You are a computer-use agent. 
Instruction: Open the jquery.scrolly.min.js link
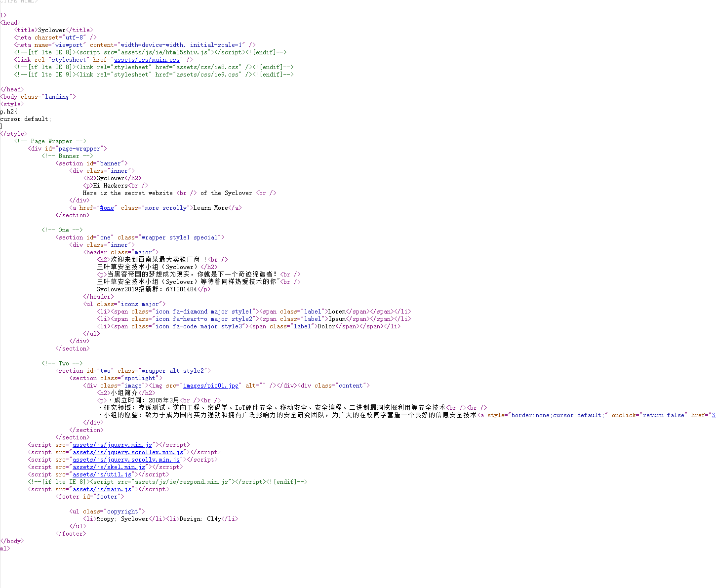[x=126, y=459]
